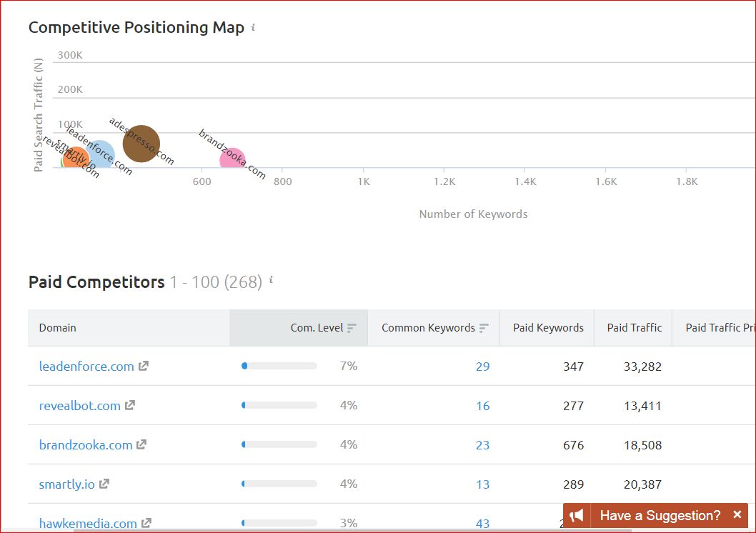Open 29 common keywords for leadenforce.com

tap(482, 367)
